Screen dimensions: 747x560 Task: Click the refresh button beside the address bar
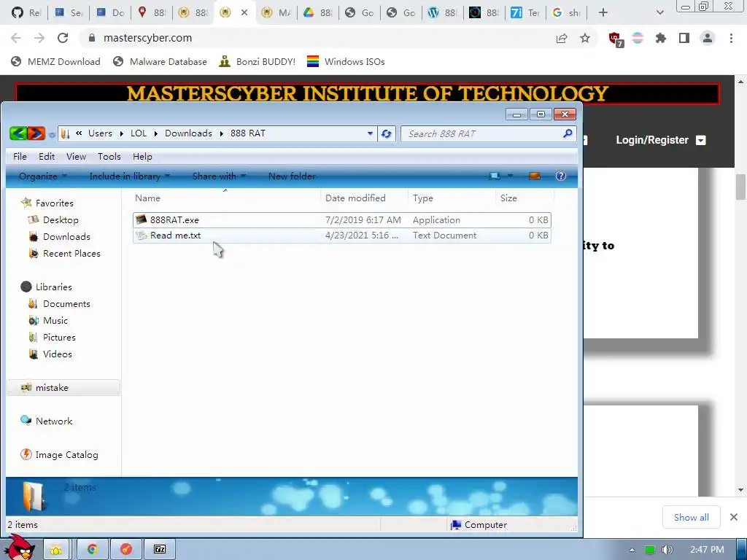(387, 134)
